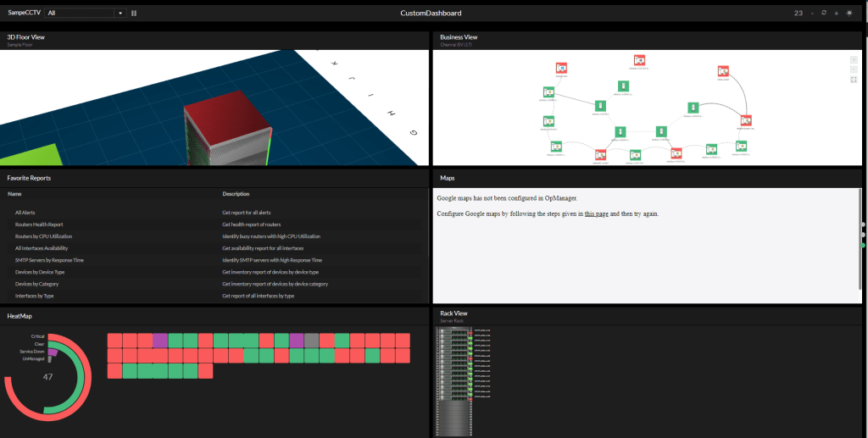Select SMTP Servers by Response Time row

(x=49, y=260)
